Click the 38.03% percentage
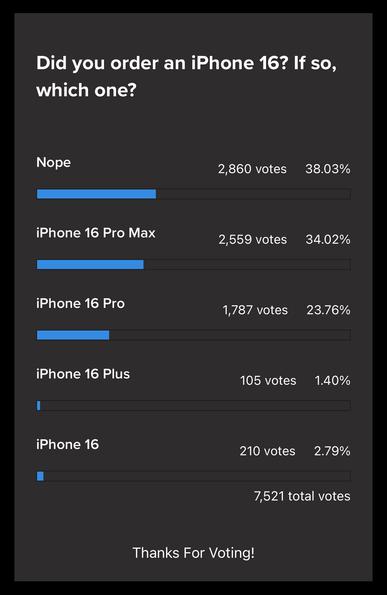Screen dimensions: 387x595 point(328,169)
